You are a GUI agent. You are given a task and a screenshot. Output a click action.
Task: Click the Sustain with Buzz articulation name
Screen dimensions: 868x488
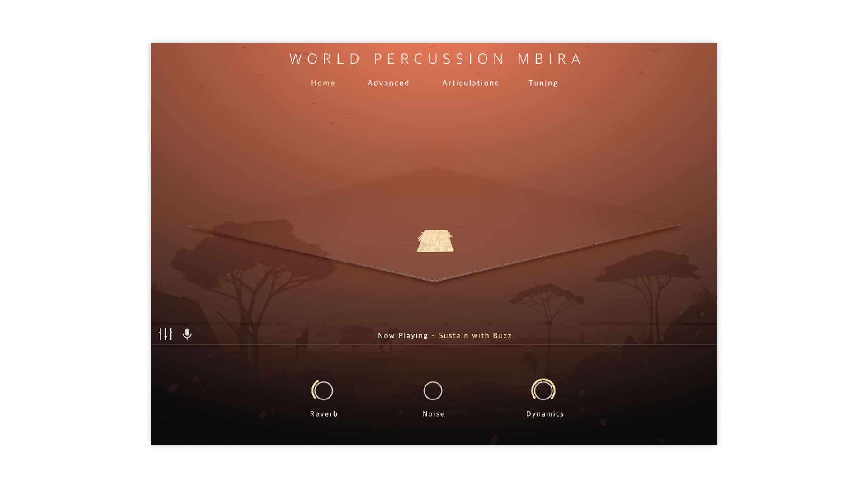tap(475, 336)
